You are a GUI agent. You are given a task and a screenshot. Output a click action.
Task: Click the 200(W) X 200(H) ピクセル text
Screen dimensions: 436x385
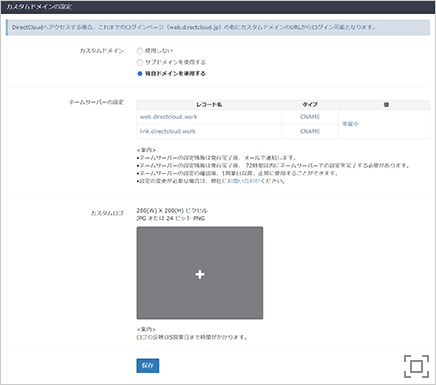tap(172, 211)
